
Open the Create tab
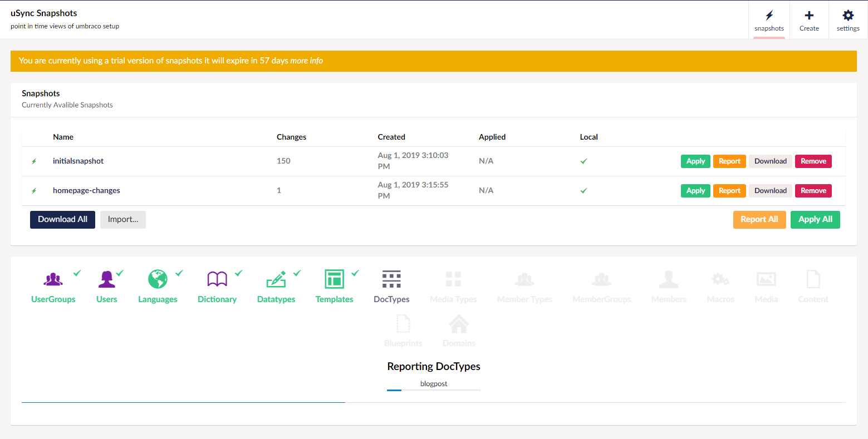809,20
